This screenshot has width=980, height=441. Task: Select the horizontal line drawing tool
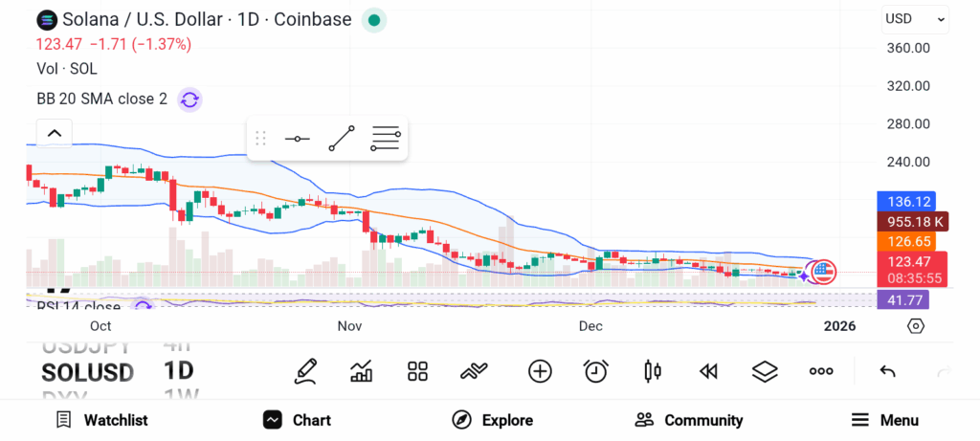[298, 139]
